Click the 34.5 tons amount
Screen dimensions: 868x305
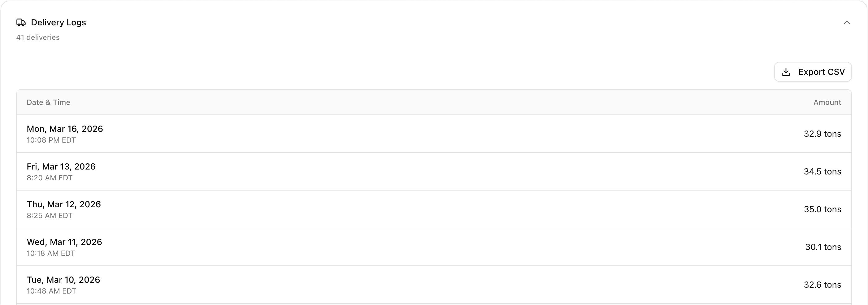pos(822,172)
